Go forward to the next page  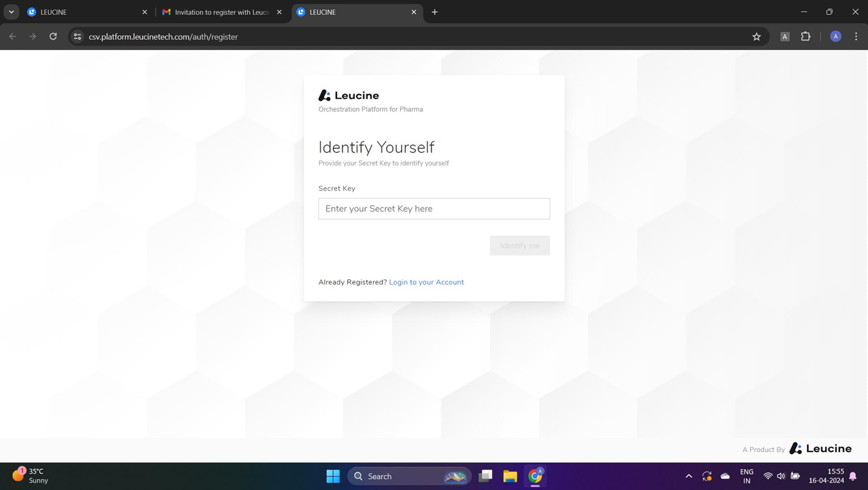[32, 37]
